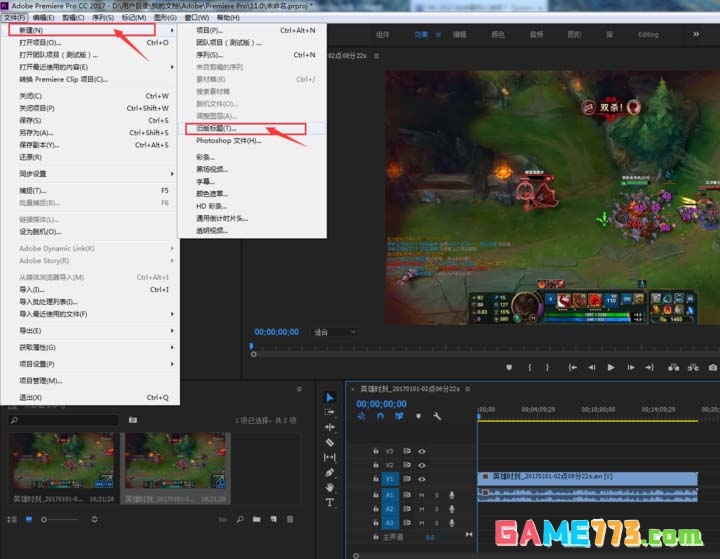Toggle snap magnet in timeline
The width and height of the screenshot is (720, 559).
click(380, 416)
